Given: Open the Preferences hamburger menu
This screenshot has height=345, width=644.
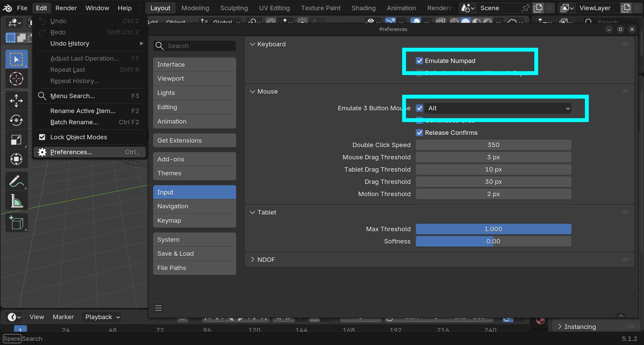Looking at the screenshot, I should [x=158, y=308].
